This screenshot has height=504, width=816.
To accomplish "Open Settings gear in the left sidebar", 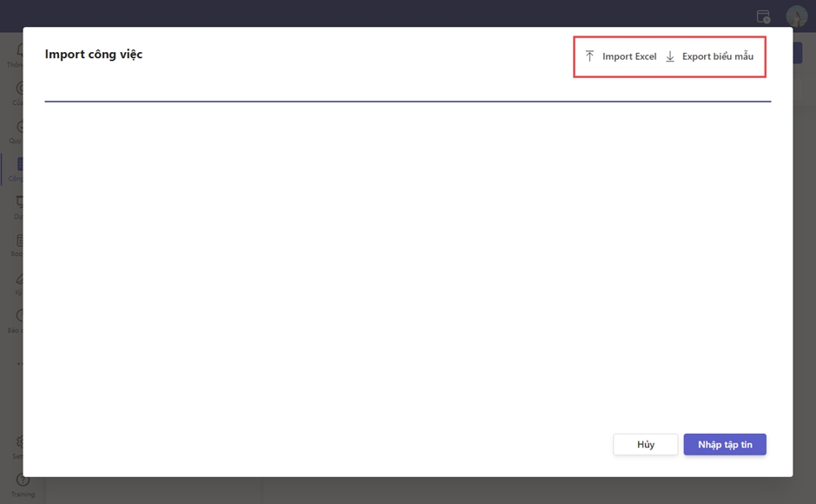I will [x=19, y=444].
